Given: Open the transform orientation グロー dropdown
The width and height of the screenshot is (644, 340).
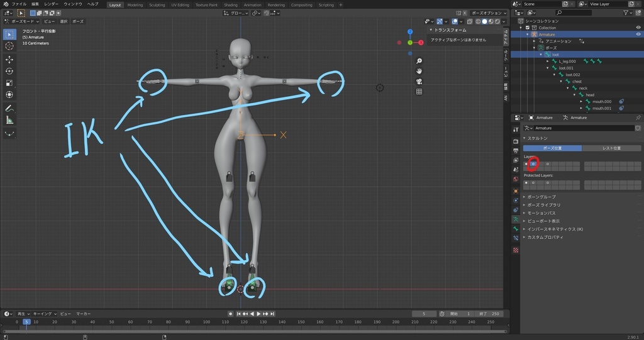Looking at the screenshot, I should tap(236, 13).
